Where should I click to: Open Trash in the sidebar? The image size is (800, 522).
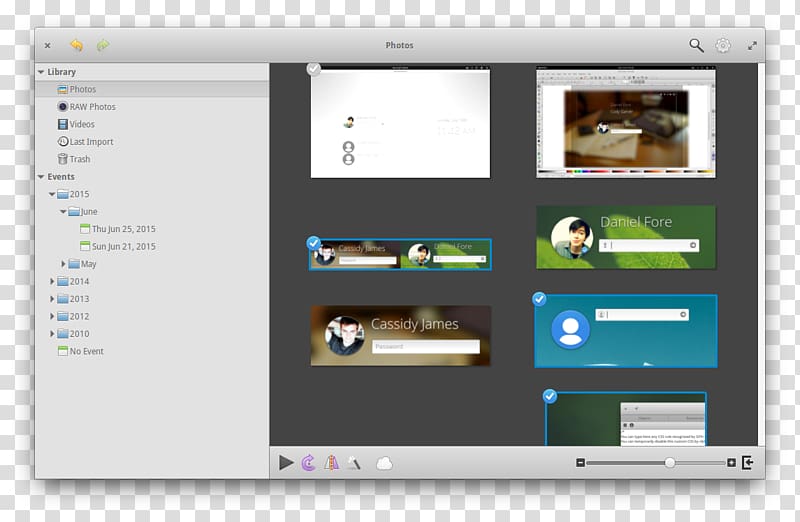point(152,159)
